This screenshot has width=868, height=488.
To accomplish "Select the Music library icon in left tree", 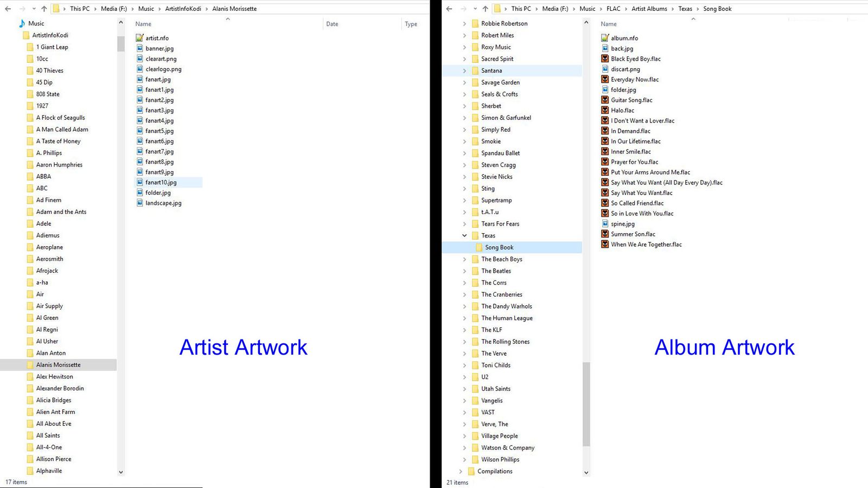I will 22,23.
